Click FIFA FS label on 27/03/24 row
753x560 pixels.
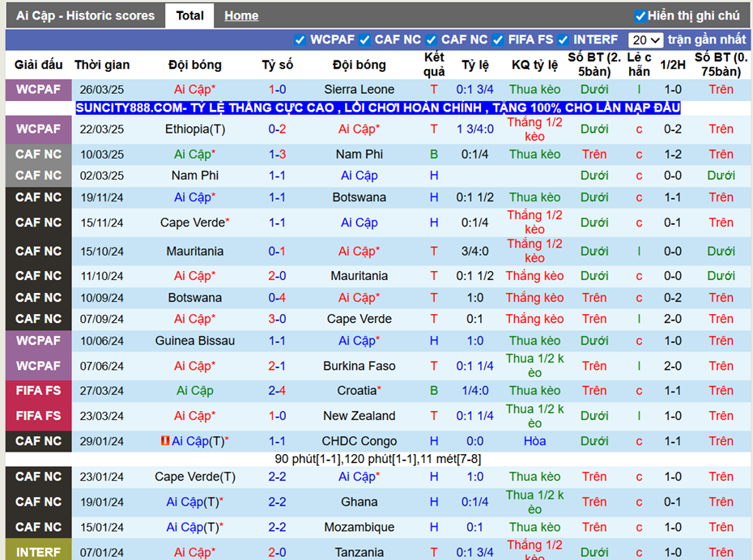coord(38,391)
